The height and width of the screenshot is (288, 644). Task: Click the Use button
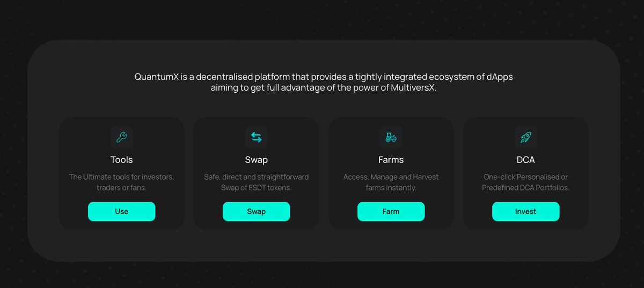click(x=122, y=211)
